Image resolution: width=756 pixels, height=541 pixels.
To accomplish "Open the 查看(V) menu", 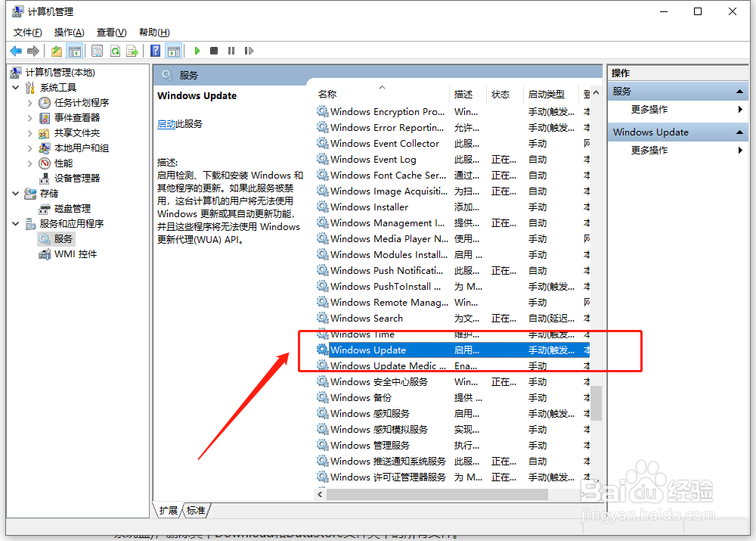I will (111, 33).
